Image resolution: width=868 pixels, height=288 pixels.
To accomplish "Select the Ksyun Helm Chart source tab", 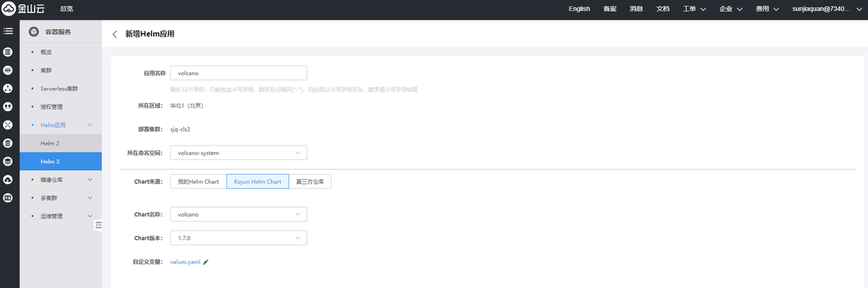I will (258, 182).
